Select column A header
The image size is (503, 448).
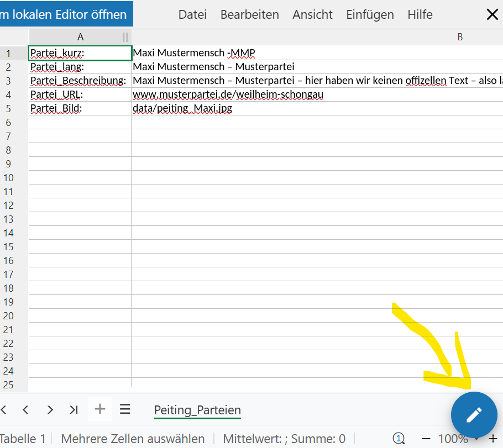(80, 37)
